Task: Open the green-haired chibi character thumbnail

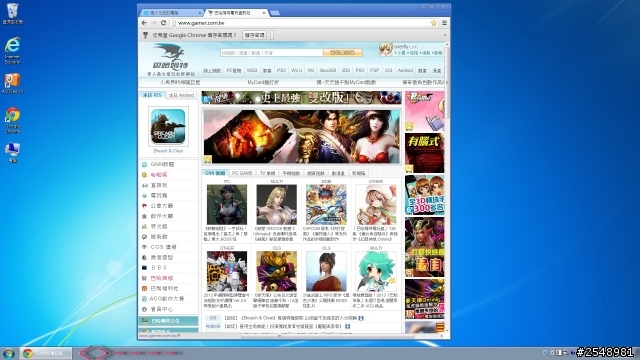Action: (376, 271)
